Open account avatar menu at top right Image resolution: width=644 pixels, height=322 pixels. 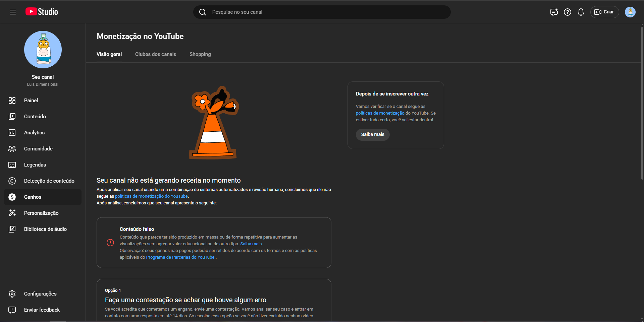tap(630, 12)
